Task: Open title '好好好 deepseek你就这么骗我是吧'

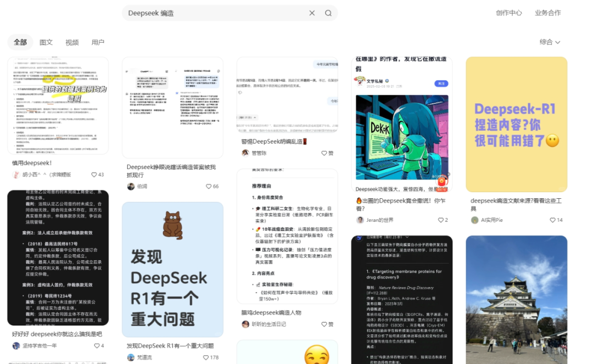Action: [57, 334]
